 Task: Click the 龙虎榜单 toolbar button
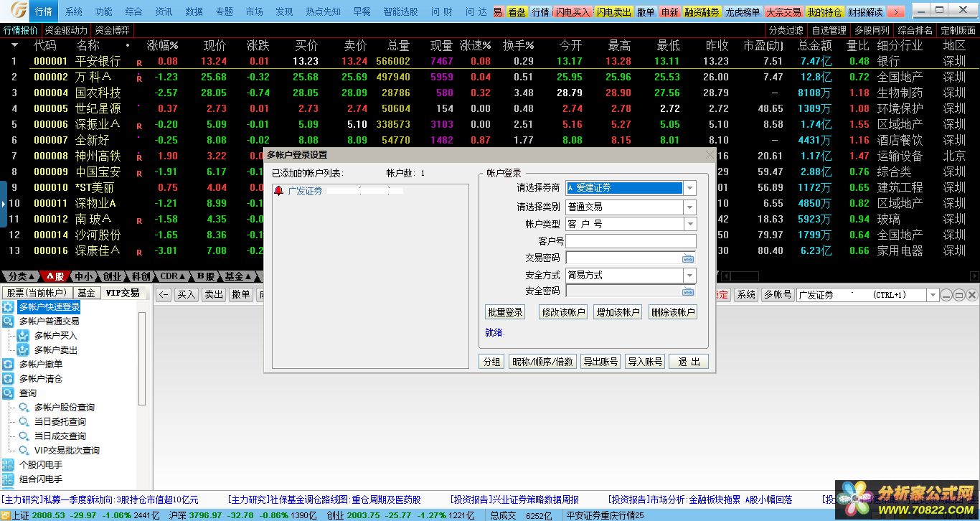(743, 12)
